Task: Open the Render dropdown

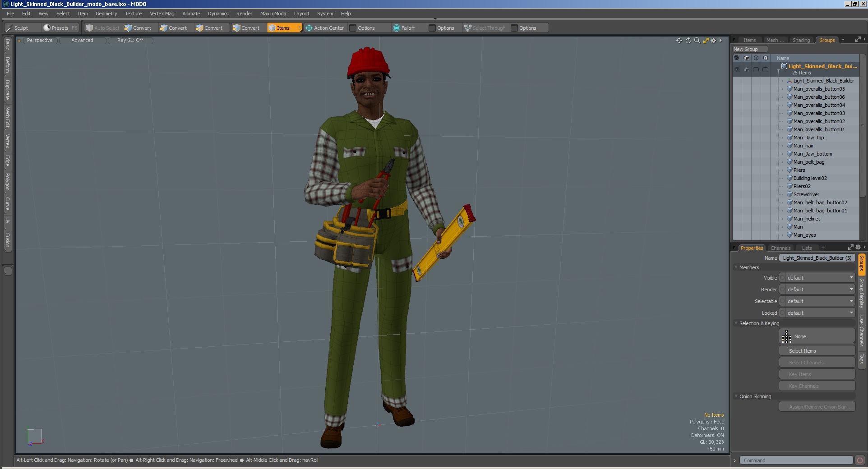Action: point(820,290)
